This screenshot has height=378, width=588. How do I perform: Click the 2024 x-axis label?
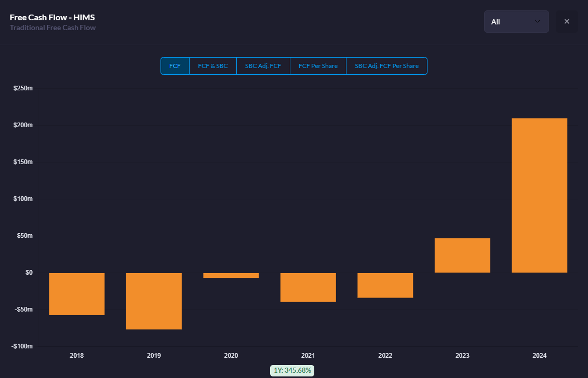(539, 356)
